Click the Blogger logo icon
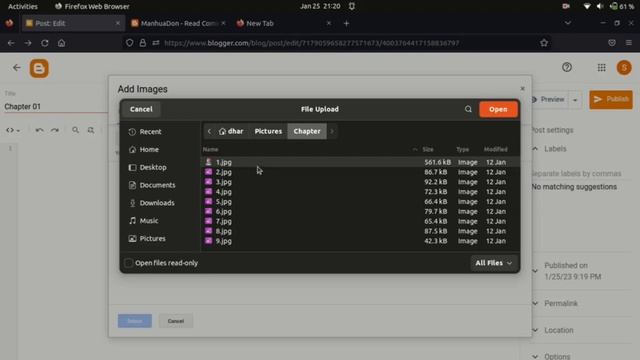The height and width of the screenshot is (360, 640). click(39, 68)
